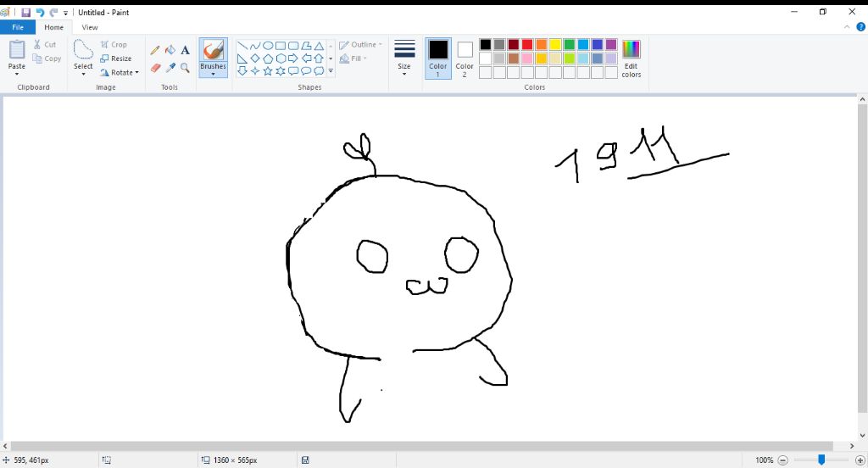Select the Color picker eyedropper
Viewport: 868px width, 468px height.
(x=170, y=68)
